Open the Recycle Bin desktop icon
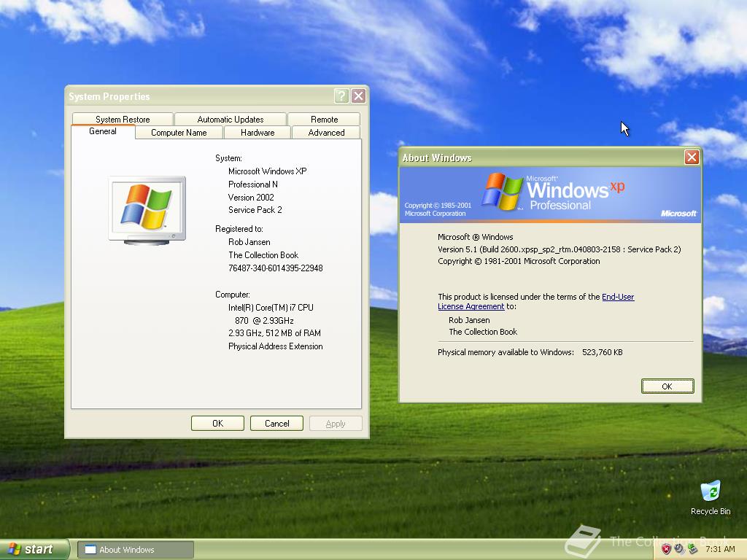This screenshot has height=560, width=747. click(711, 497)
